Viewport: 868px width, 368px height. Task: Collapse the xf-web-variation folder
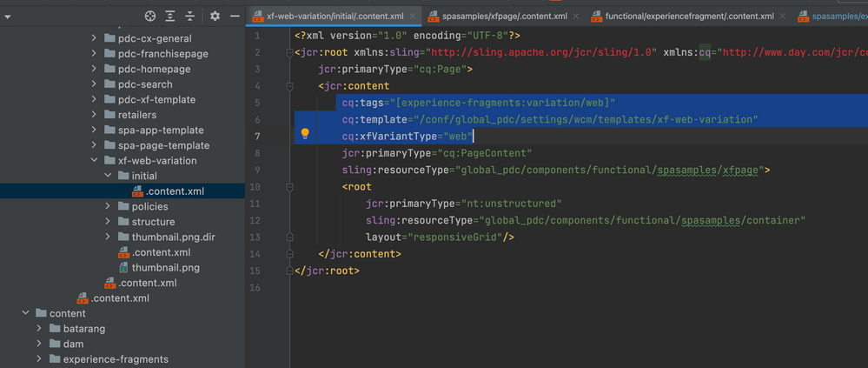point(94,161)
